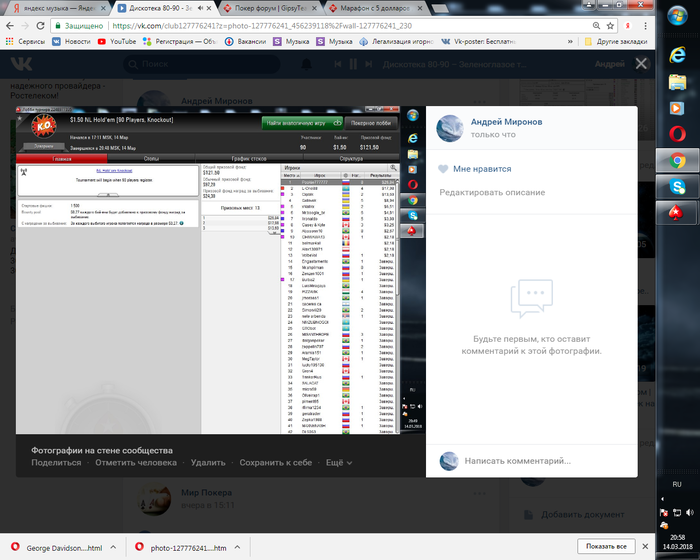The image size is (700, 560).
Task: Skip to previous track in VK player
Action: [x=338, y=64]
